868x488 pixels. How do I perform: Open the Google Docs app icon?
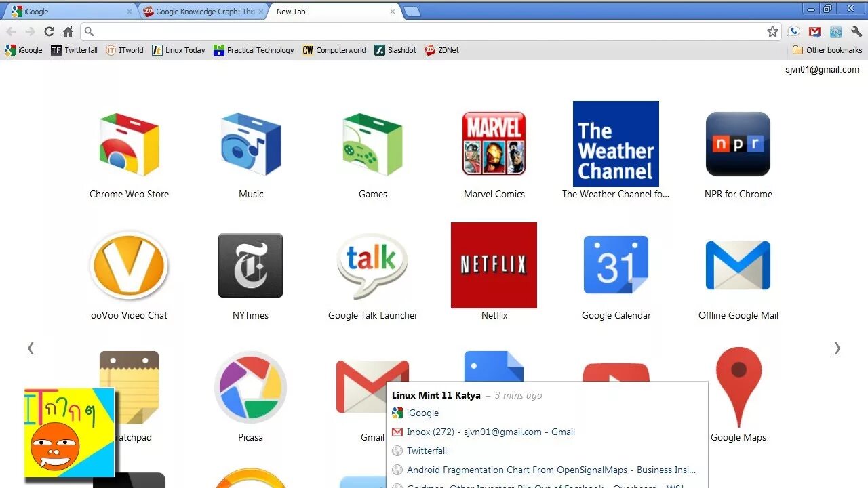pos(494,366)
